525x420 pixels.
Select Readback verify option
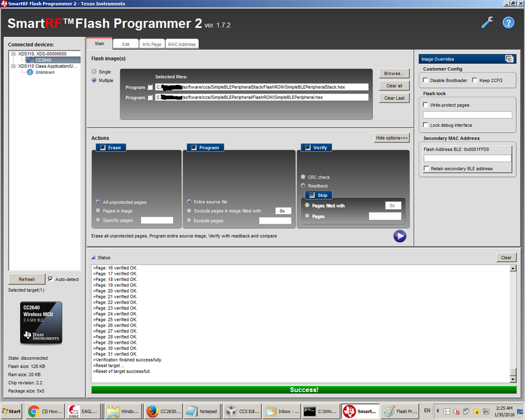pyautogui.click(x=303, y=185)
